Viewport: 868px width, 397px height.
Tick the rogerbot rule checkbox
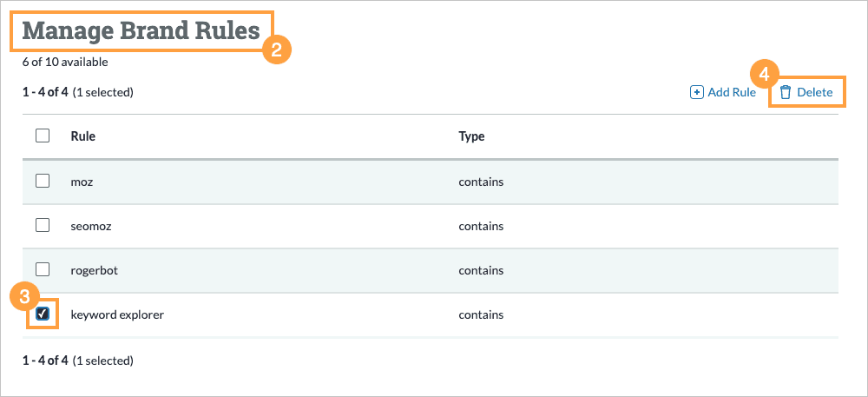(x=43, y=269)
